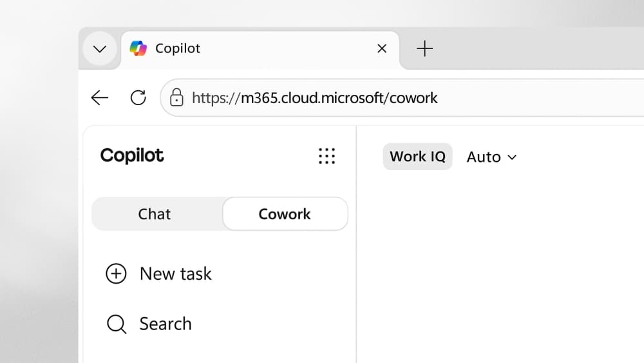Image resolution: width=644 pixels, height=363 pixels.
Task: Reload the page with refresh icon
Action: [138, 98]
